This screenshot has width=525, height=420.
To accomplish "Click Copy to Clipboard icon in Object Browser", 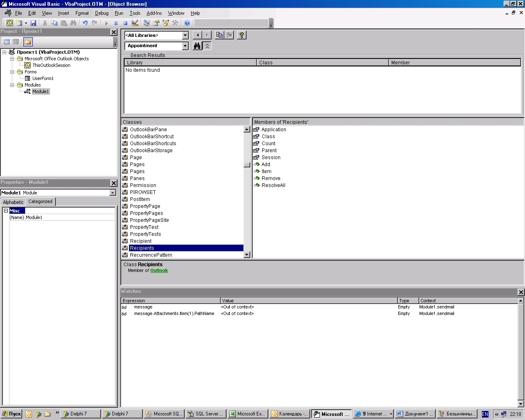I will pos(219,35).
